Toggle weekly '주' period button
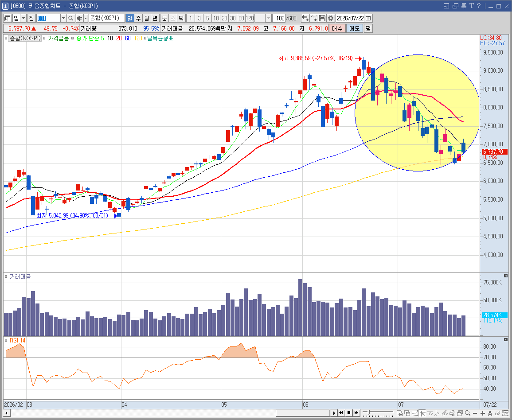This screenshot has width=512, height=420. click(x=138, y=18)
